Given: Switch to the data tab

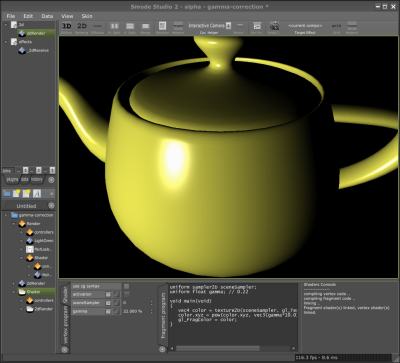Looking at the screenshot, I should click(25, 179).
